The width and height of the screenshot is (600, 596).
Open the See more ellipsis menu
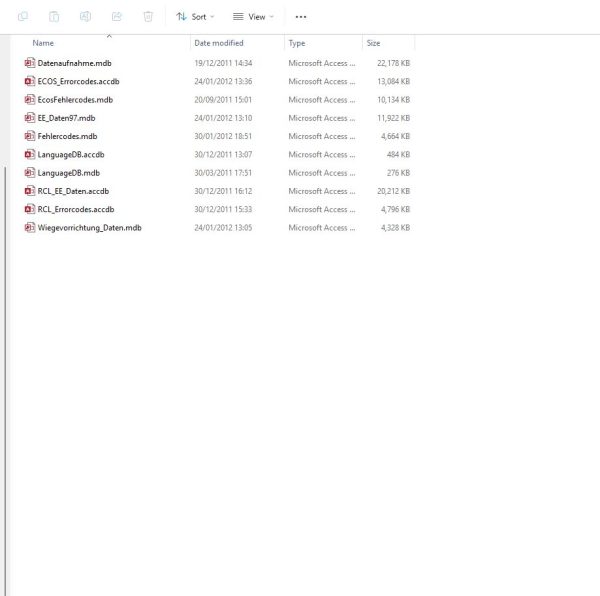301,17
